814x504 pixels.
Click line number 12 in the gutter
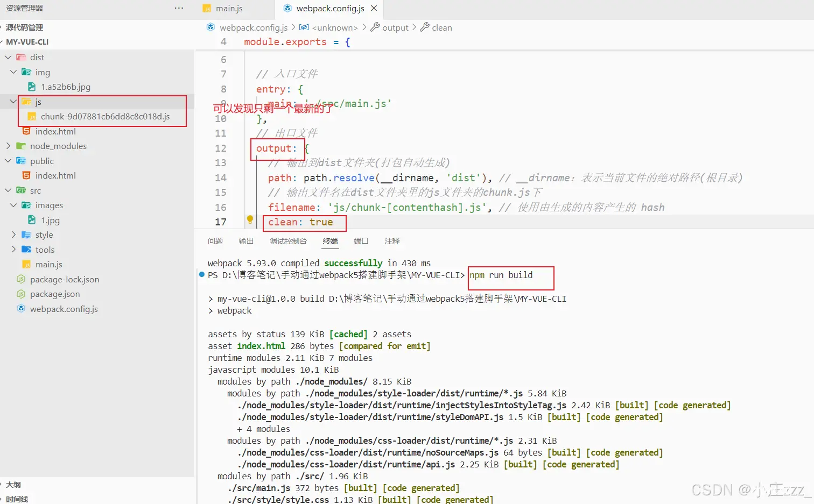tap(221, 148)
